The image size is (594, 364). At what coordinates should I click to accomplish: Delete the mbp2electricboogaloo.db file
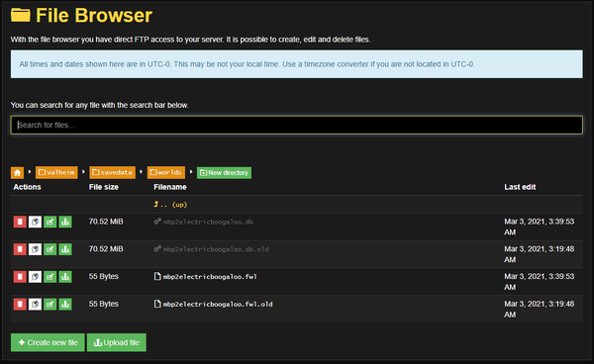coord(20,222)
